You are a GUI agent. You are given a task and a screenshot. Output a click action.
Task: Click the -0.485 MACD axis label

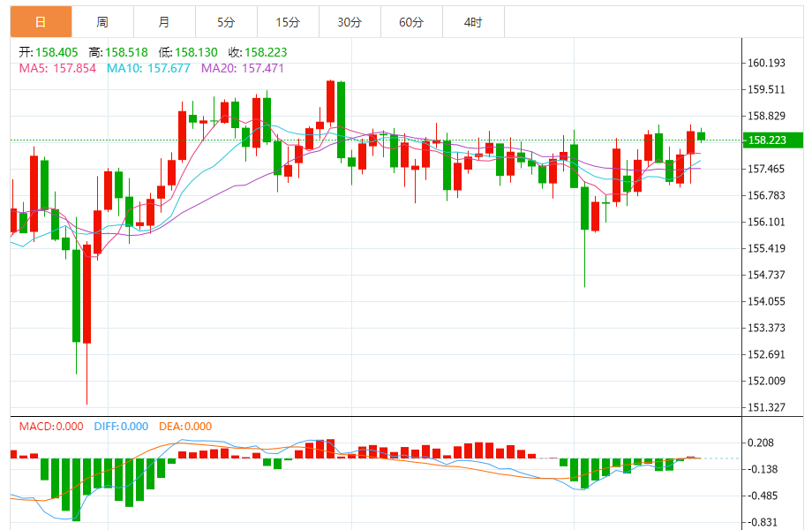click(x=763, y=496)
